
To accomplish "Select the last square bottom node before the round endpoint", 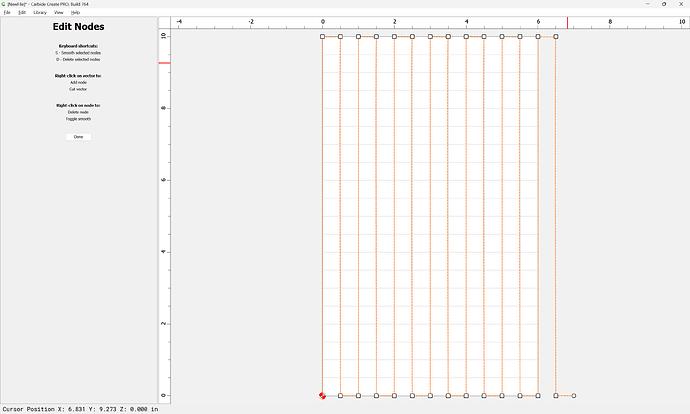I will point(556,396).
